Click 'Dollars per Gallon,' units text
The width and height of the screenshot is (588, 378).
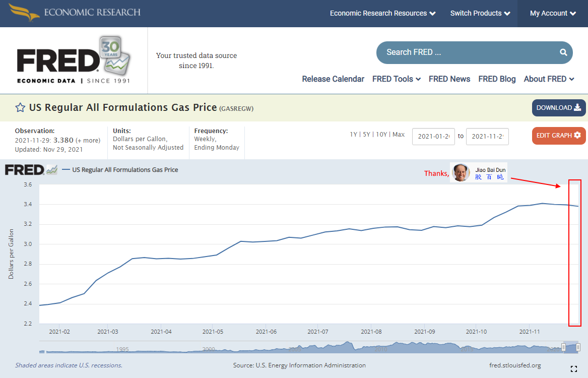point(140,139)
